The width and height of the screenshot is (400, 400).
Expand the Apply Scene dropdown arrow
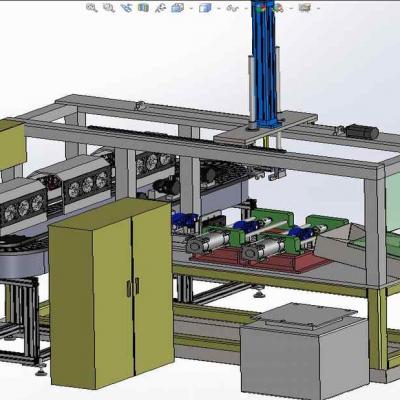point(291,8)
